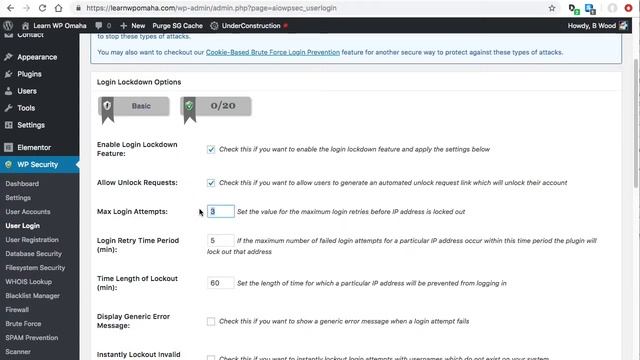
Task: Open Firewall submenu item
Action: [x=17, y=310]
